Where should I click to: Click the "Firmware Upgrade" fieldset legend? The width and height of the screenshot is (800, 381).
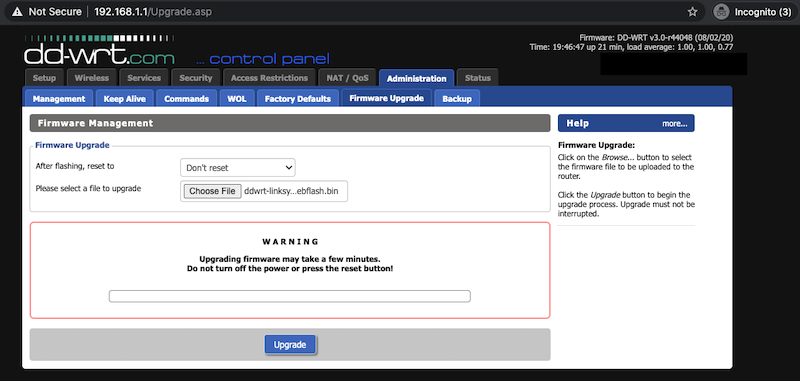pyautogui.click(x=72, y=145)
